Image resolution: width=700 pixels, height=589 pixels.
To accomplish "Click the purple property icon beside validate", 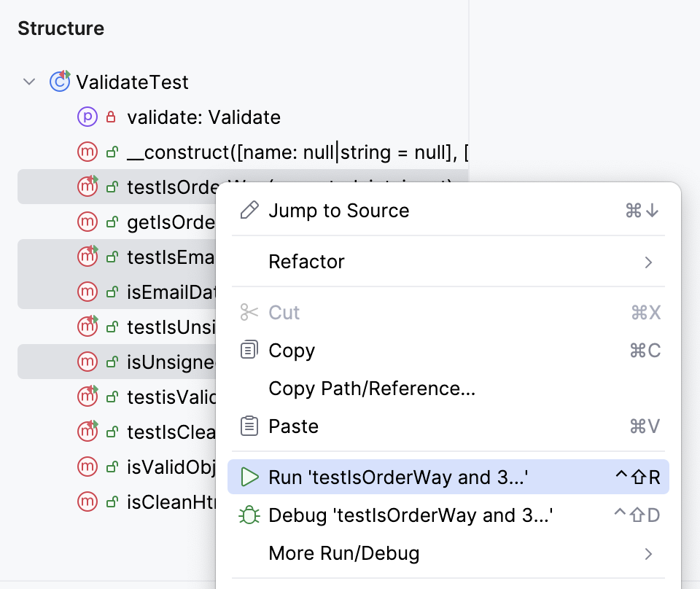I will [x=87, y=117].
